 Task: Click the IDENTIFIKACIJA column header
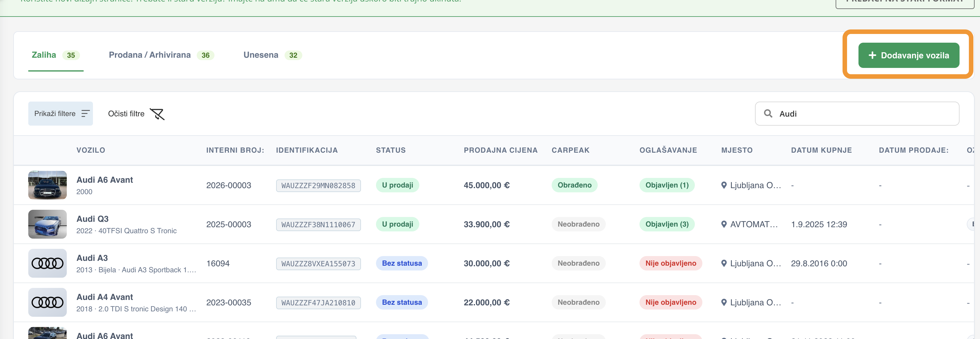pos(307,150)
